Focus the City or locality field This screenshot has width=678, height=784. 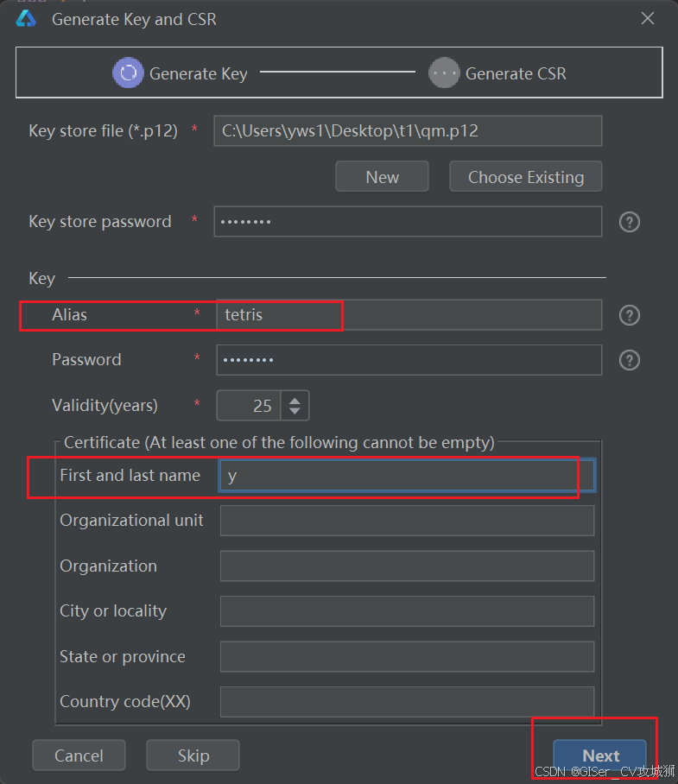(x=407, y=611)
